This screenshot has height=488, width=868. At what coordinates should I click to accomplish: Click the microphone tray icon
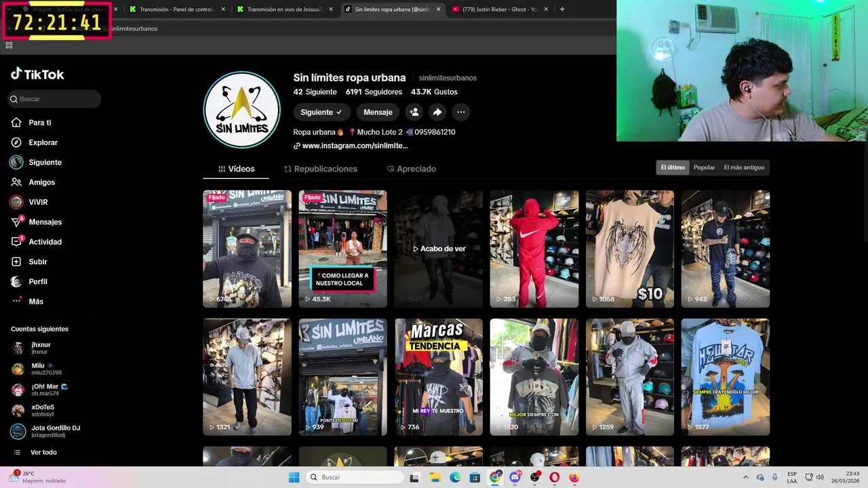point(775,477)
